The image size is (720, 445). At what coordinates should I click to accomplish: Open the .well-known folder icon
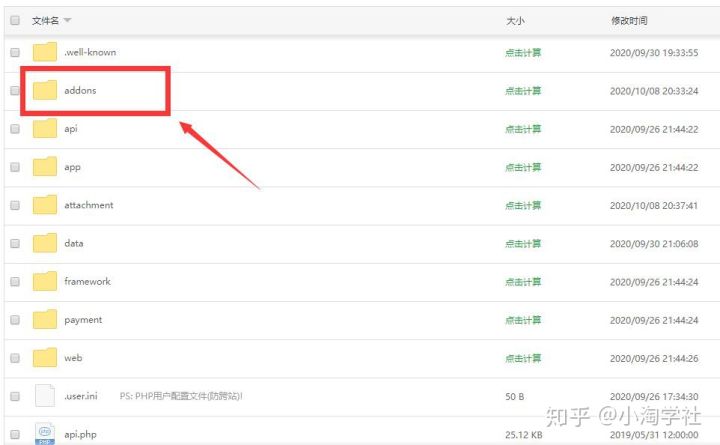(x=45, y=52)
